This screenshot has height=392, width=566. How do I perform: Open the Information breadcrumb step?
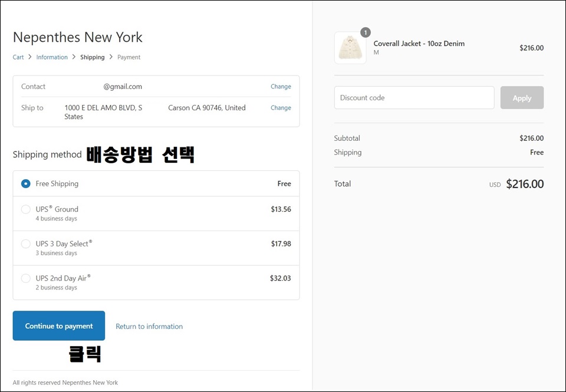[52, 57]
